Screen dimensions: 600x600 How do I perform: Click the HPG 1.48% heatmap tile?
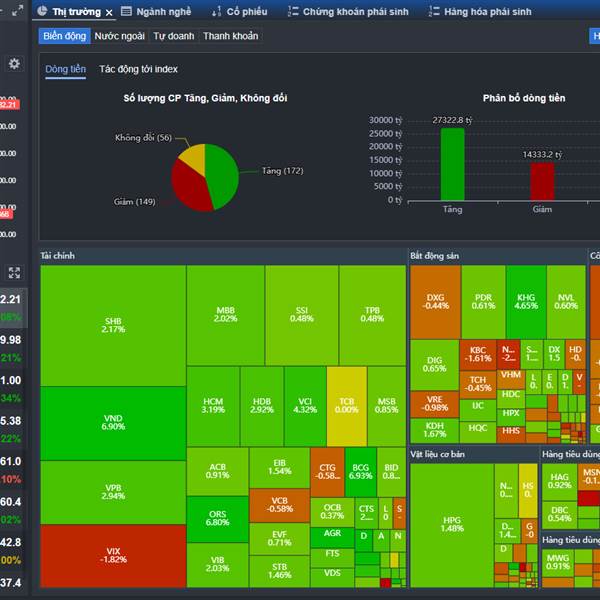(452, 525)
